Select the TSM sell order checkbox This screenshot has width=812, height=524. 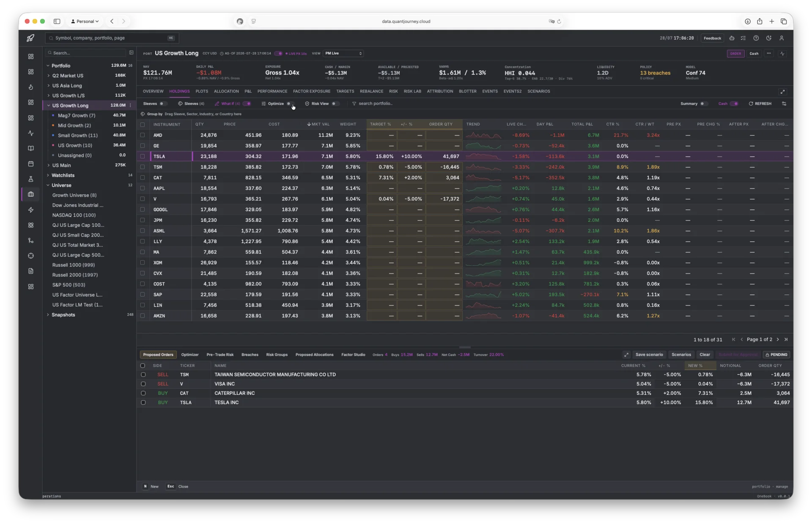point(143,375)
